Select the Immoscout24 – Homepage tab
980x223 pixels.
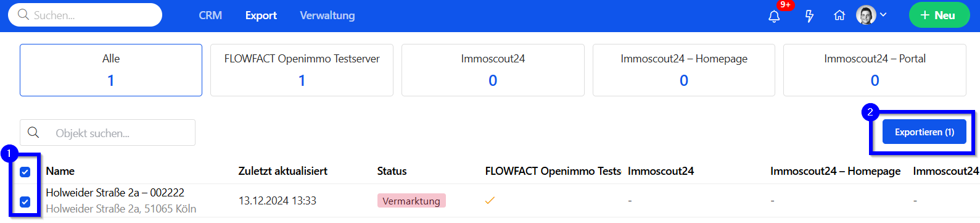pos(684,70)
